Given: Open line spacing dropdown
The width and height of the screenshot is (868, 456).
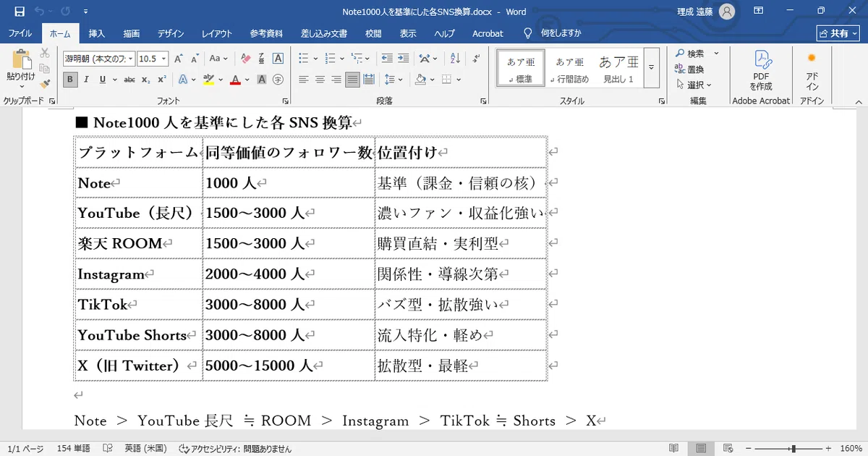Looking at the screenshot, I should click(x=393, y=80).
